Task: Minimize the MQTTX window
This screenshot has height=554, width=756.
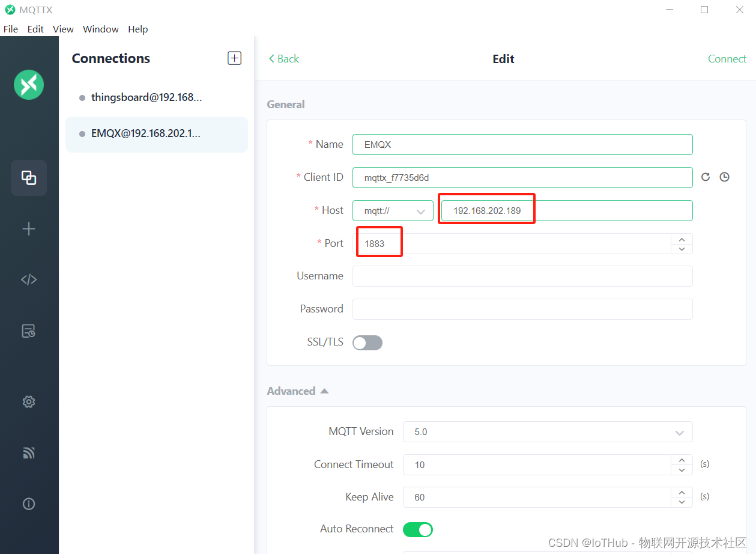Action: point(670,10)
